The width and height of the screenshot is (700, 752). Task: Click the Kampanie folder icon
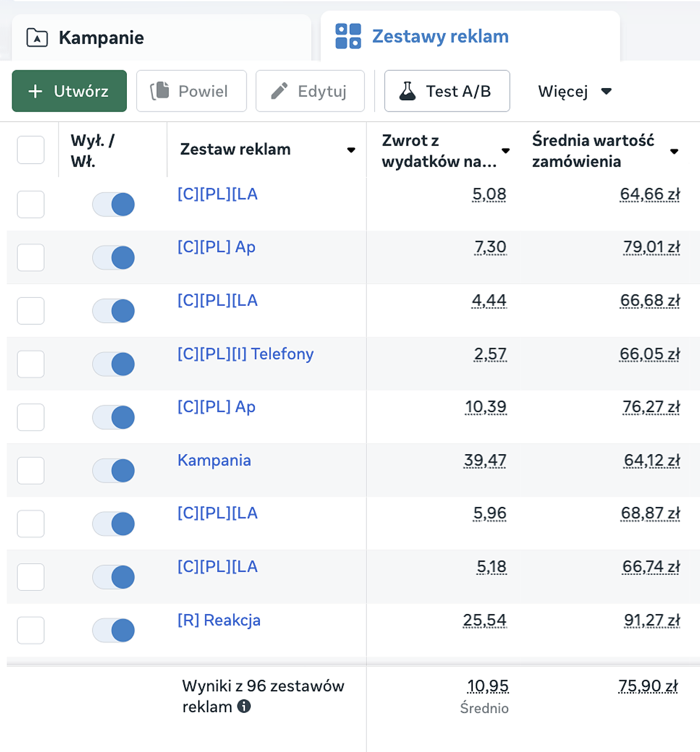pos(37,37)
